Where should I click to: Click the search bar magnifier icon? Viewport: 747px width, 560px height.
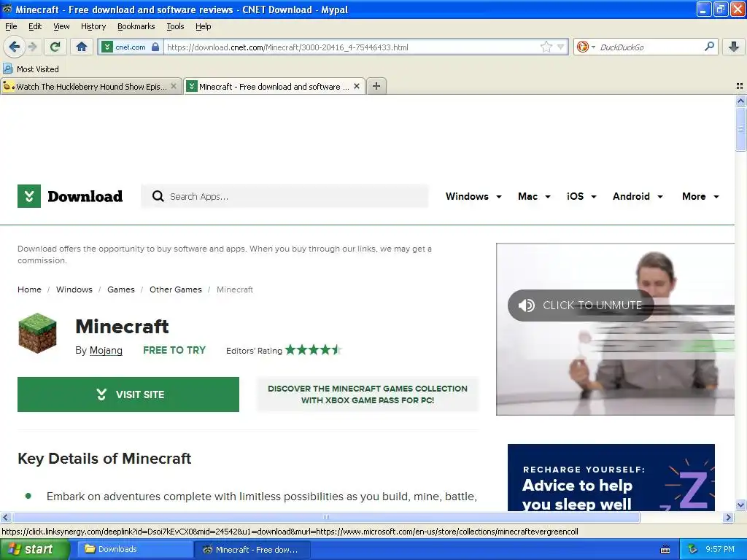tap(709, 46)
